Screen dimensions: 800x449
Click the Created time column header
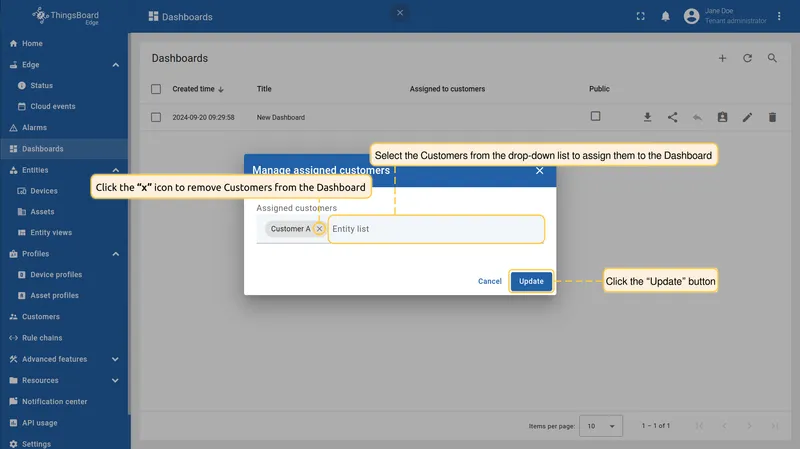coord(193,89)
